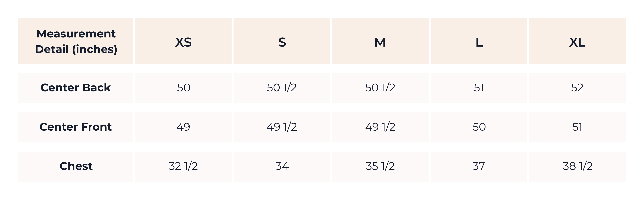This screenshot has height=200, width=644.
Task: Select the M size column header
Action: (380, 41)
